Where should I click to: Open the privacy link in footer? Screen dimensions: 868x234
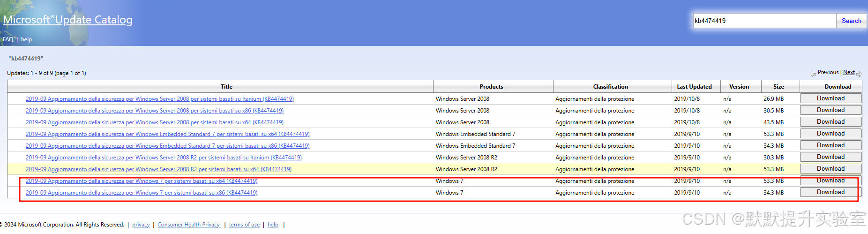coord(141,225)
